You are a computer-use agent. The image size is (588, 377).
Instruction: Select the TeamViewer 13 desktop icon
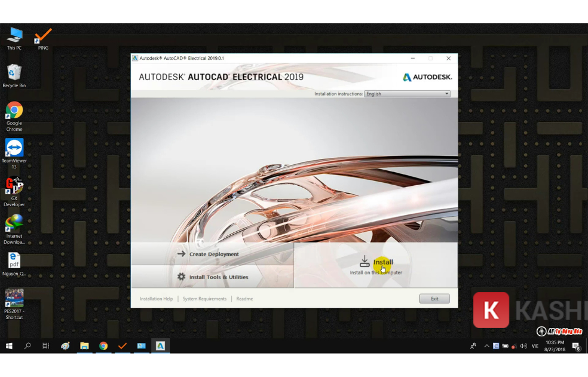(x=14, y=154)
